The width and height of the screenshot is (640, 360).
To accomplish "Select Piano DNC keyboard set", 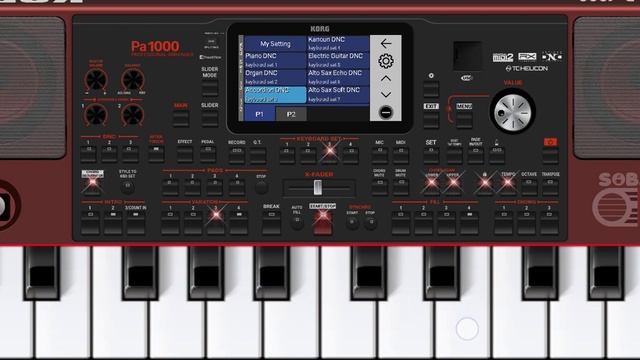I will pos(275,60).
